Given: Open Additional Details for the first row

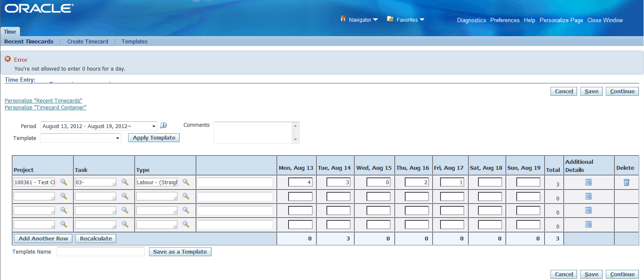Looking at the screenshot, I should pos(588,182).
